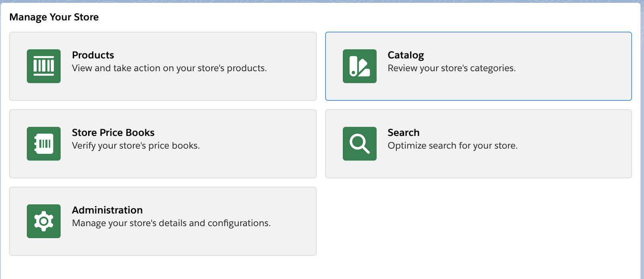Click the Search magnifying glass icon
Viewport: 644px width, 279px height.
click(x=359, y=144)
